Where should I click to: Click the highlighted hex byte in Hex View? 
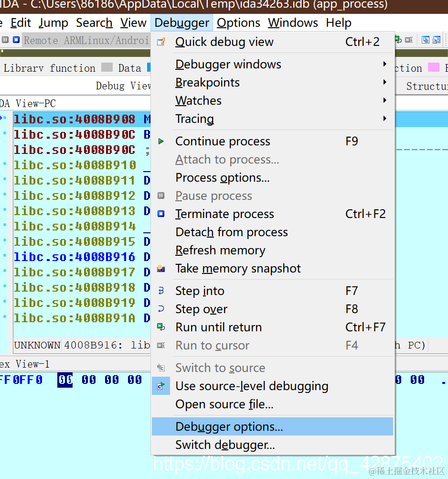(65, 380)
